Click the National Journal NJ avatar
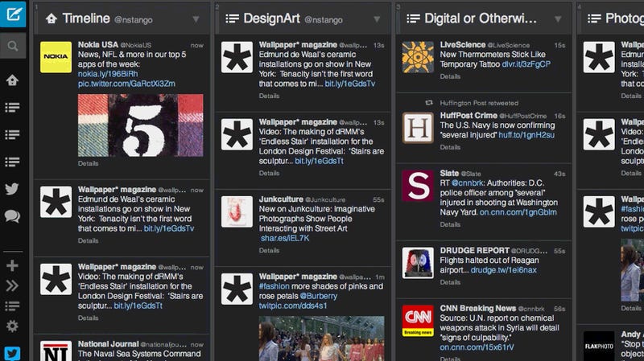 click(56, 351)
